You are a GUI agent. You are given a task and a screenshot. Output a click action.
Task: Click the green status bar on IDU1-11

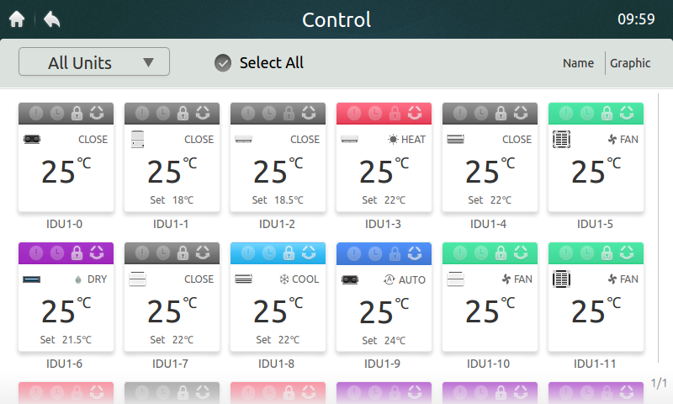(x=595, y=253)
